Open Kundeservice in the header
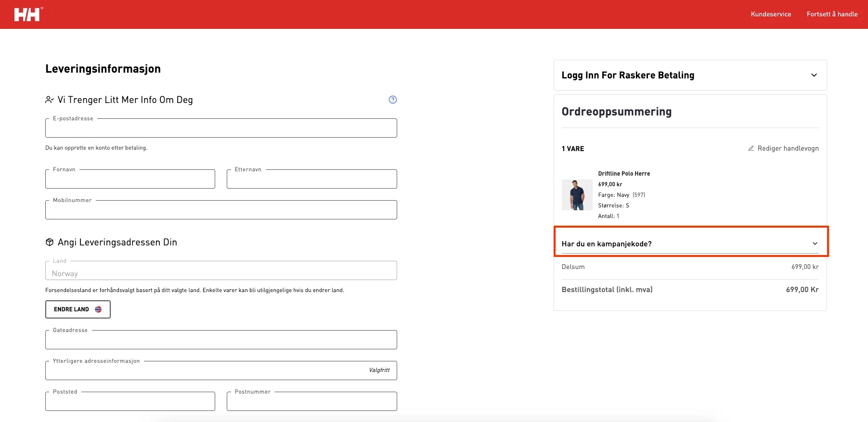This screenshot has height=422, width=868. click(771, 14)
